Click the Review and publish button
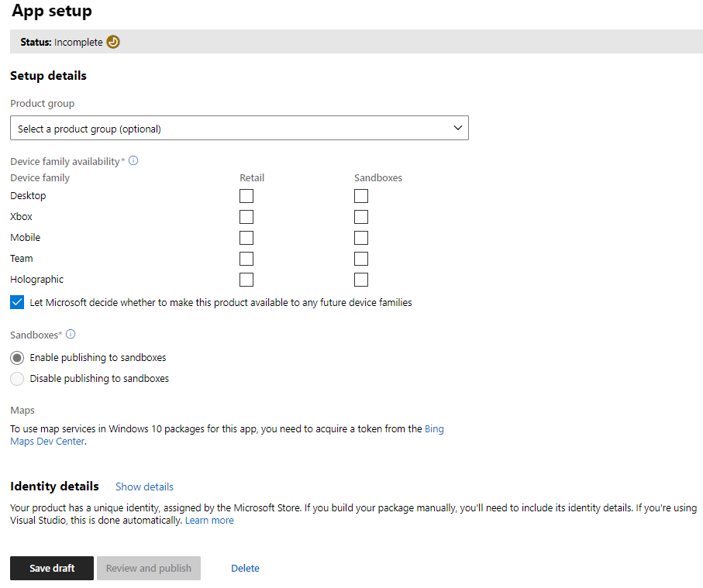This screenshot has height=588, width=703. (x=149, y=569)
